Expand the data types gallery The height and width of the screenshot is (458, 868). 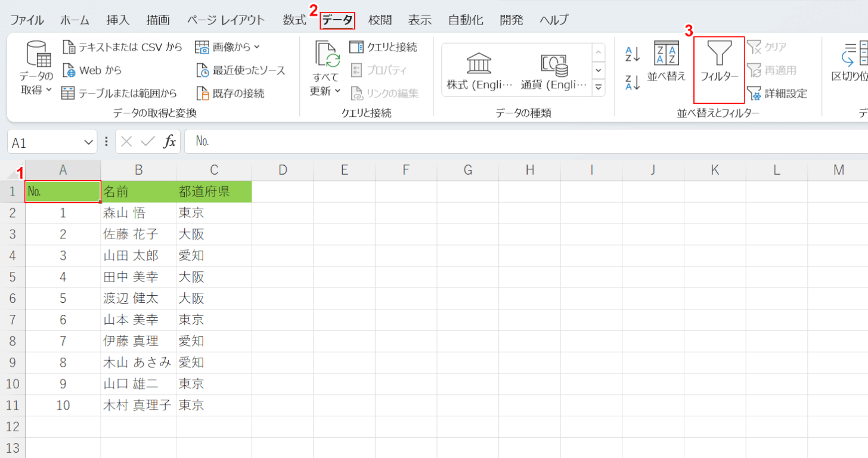click(x=599, y=87)
